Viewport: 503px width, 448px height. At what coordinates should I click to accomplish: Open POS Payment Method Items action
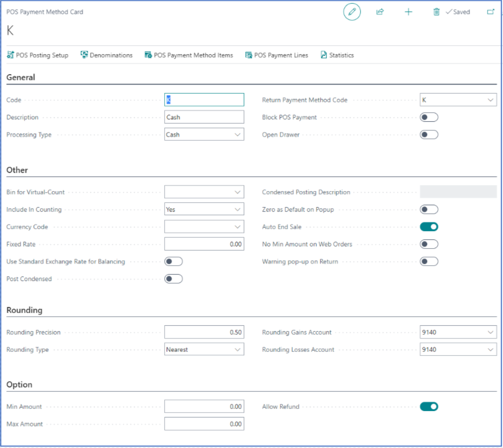click(x=189, y=55)
